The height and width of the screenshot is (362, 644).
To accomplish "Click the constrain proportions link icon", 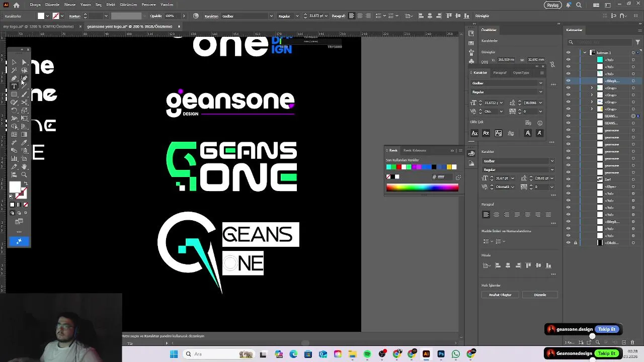I will coord(552,64).
